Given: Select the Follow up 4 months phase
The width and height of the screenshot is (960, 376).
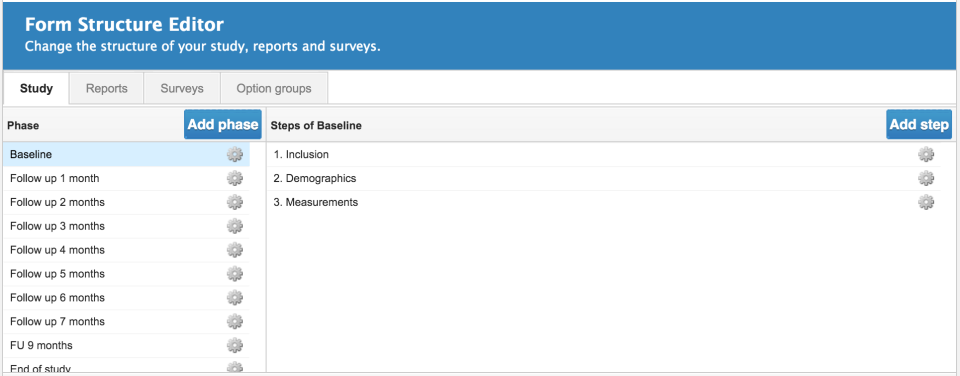Looking at the screenshot, I should point(126,250).
